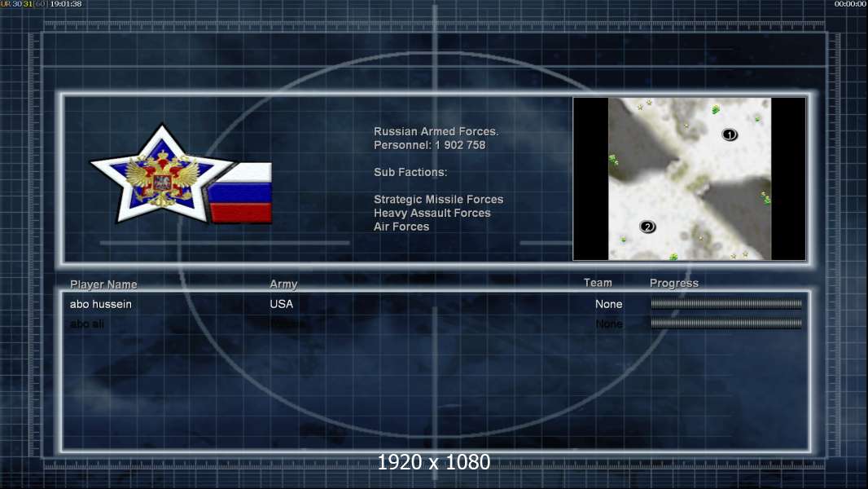Viewport: 868px width, 489px height.
Task: Click abo hussein's loading progress bar
Action: click(x=726, y=303)
